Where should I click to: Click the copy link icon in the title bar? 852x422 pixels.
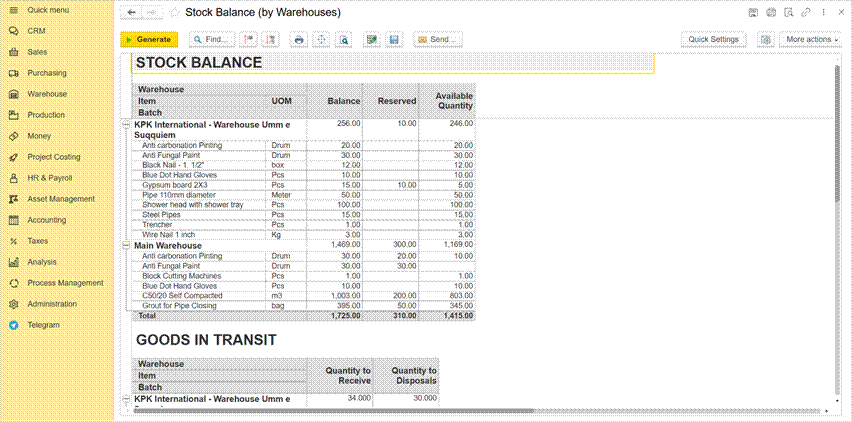point(806,13)
